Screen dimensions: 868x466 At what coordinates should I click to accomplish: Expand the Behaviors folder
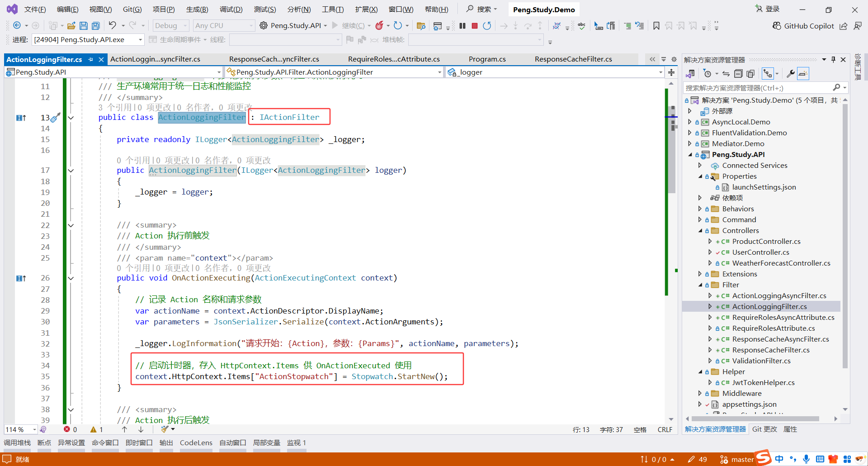700,209
